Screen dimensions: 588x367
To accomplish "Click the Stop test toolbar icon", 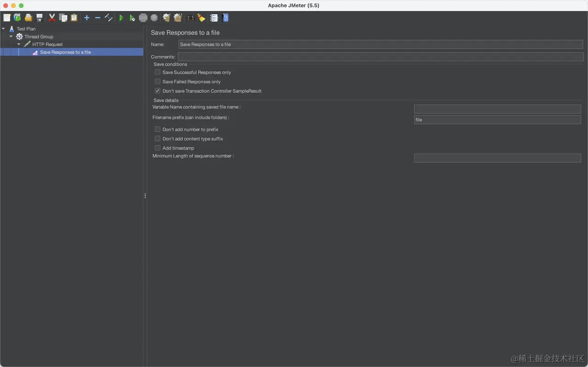I will tap(143, 18).
